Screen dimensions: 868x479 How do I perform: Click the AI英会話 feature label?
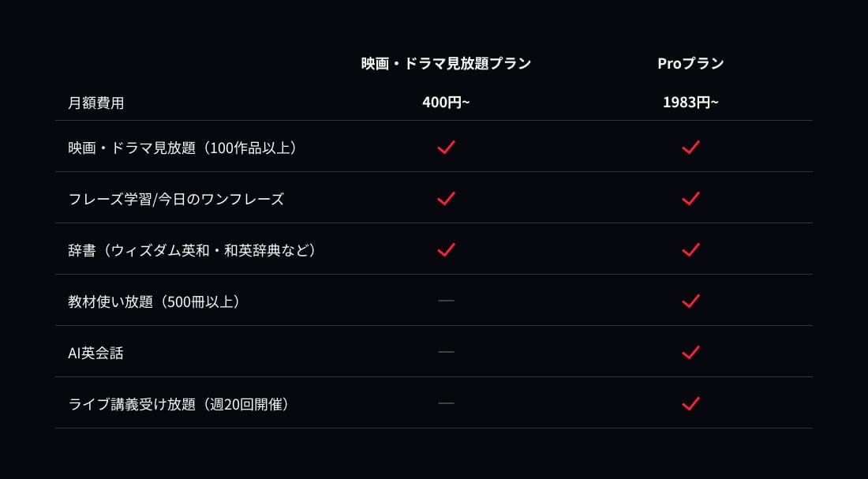click(96, 353)
